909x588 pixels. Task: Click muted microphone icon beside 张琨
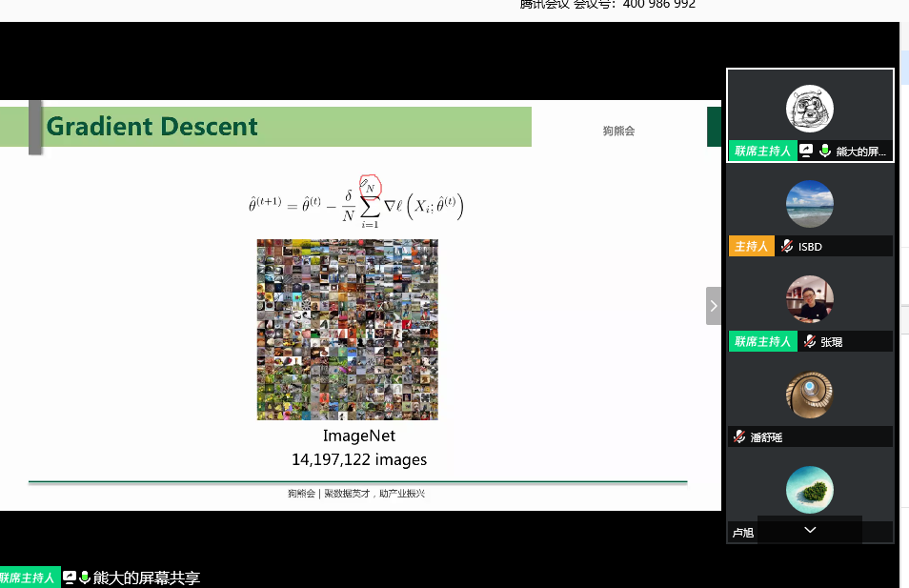[x=809, y=341]
